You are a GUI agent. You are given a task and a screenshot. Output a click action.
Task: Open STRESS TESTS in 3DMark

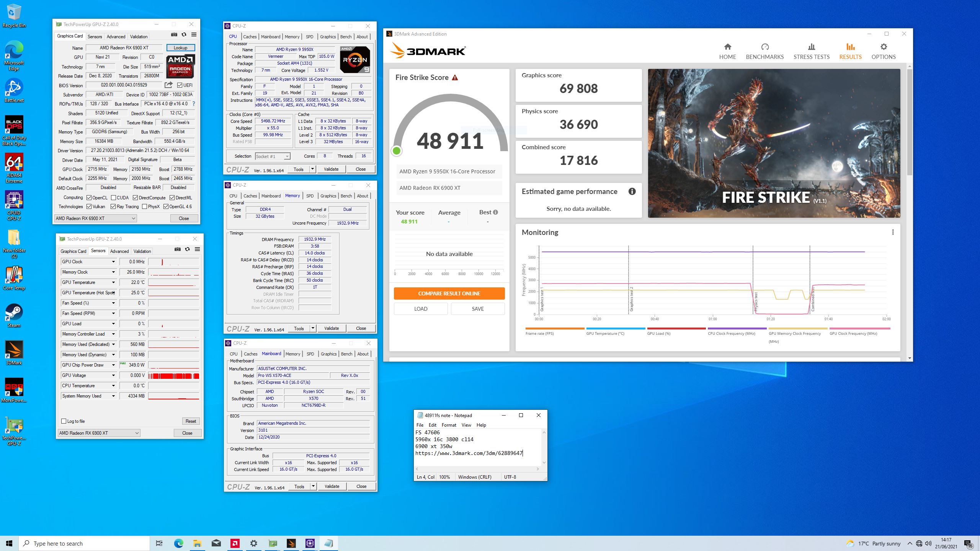811,52
